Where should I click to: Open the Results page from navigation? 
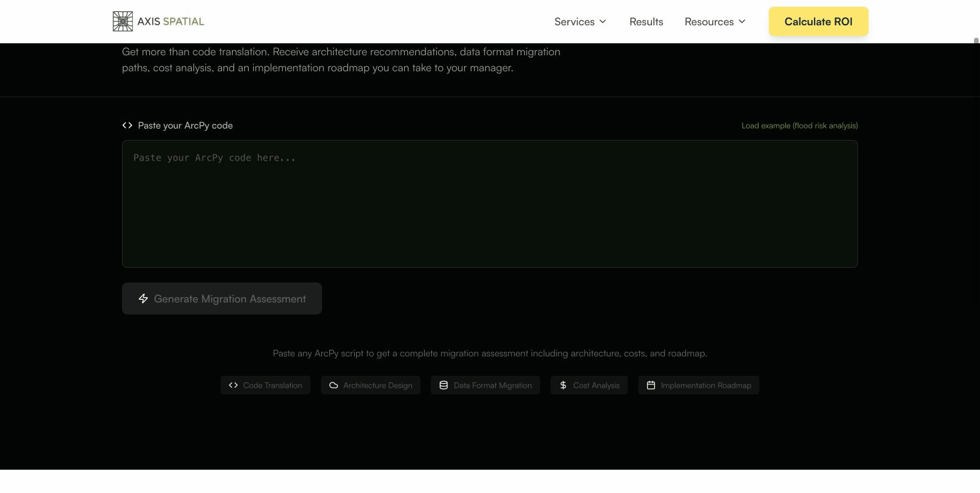pos(646,21)
